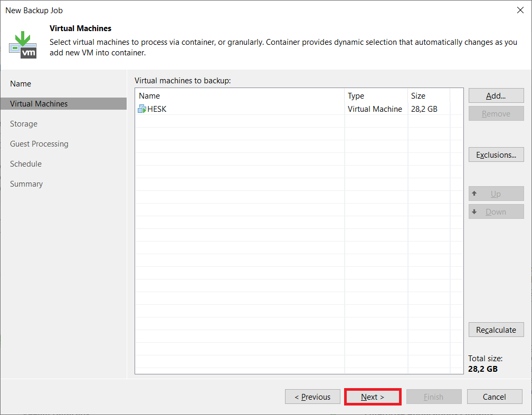The width and height of the screenshot is (532, 415).
Task: Cancel the backup job wizard
Action: coord(494,397)
